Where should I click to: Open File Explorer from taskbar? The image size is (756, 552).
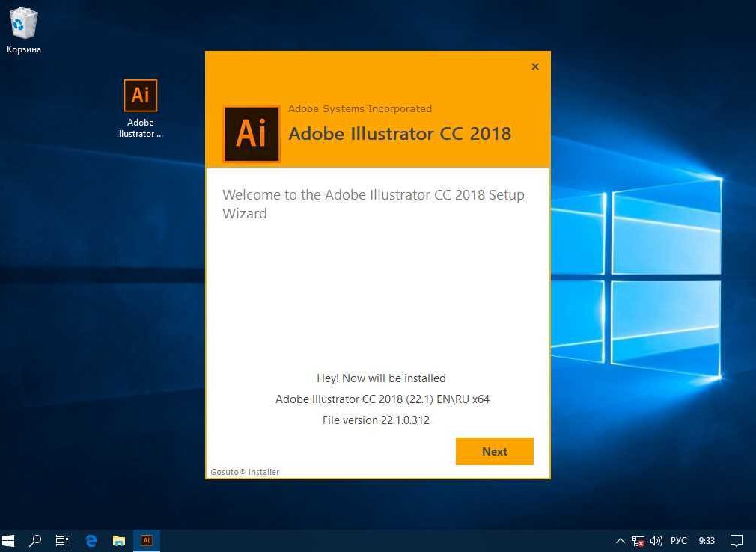[x=118, y=541]
